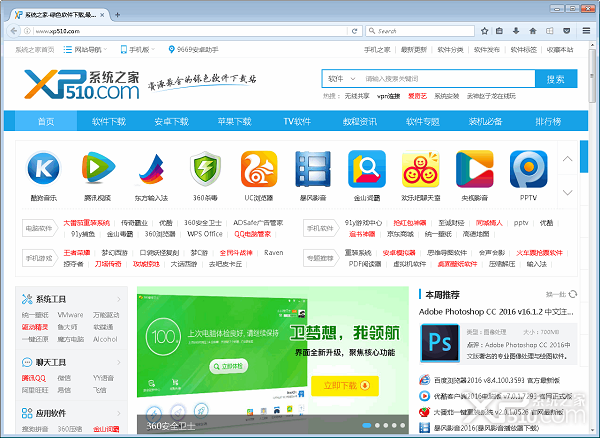
Task: Open the 央视影音 icon
Action: [x=474, y=169]
